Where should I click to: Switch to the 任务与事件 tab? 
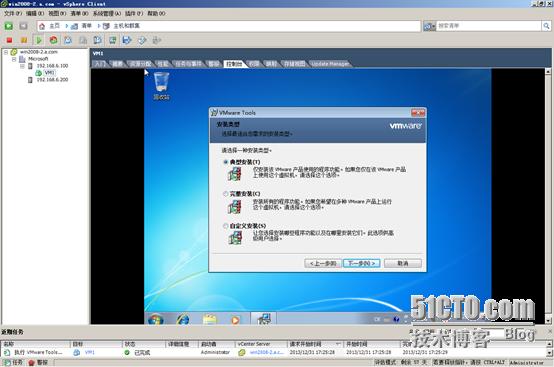[189, 64]
